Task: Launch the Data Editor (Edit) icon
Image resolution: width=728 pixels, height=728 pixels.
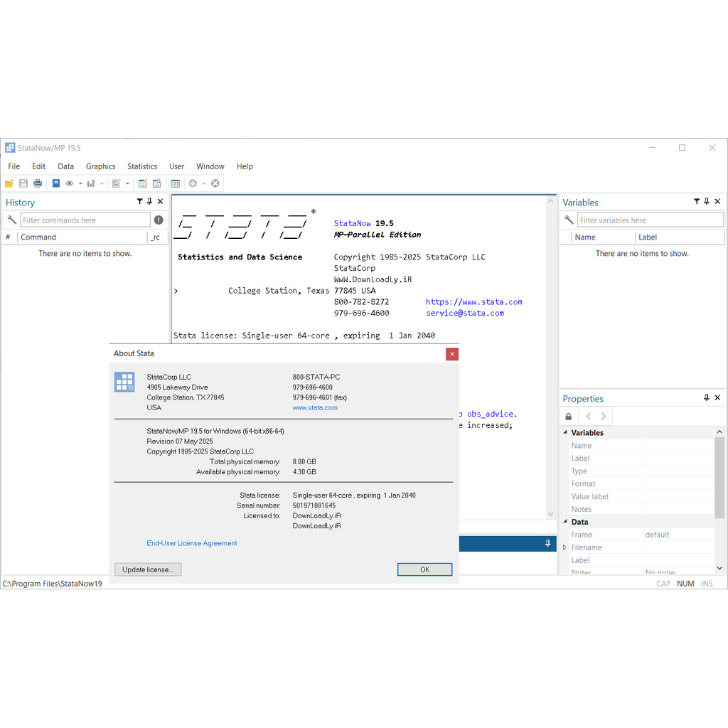Action: (142, 183)
